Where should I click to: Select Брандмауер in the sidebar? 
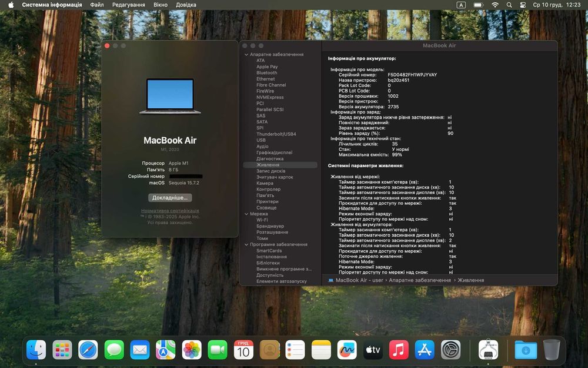click(x=270, y=226)
